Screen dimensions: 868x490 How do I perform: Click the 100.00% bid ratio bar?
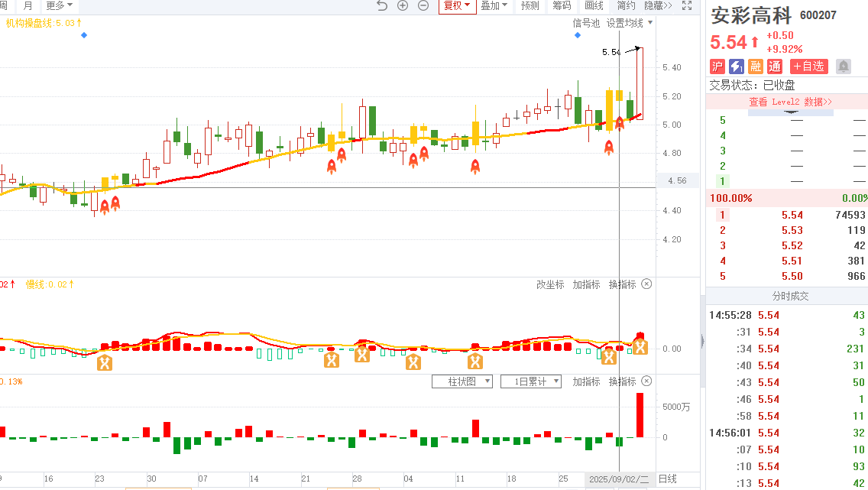click(787, 198)
